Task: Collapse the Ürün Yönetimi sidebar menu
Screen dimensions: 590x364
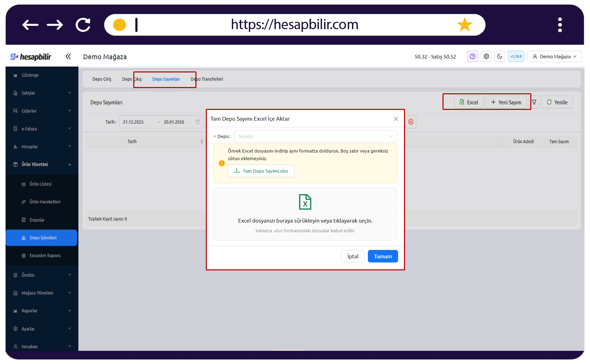Action: point(41,164)
